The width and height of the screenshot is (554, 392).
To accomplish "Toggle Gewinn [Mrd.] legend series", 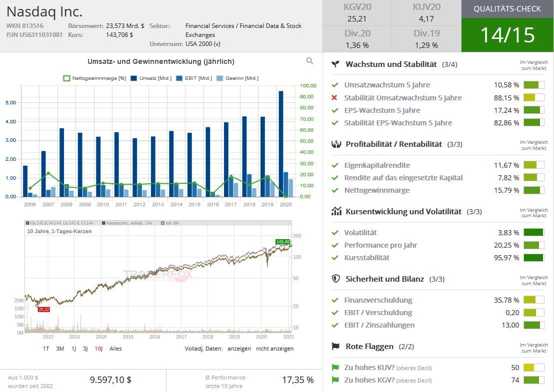I will click(237, 78).
